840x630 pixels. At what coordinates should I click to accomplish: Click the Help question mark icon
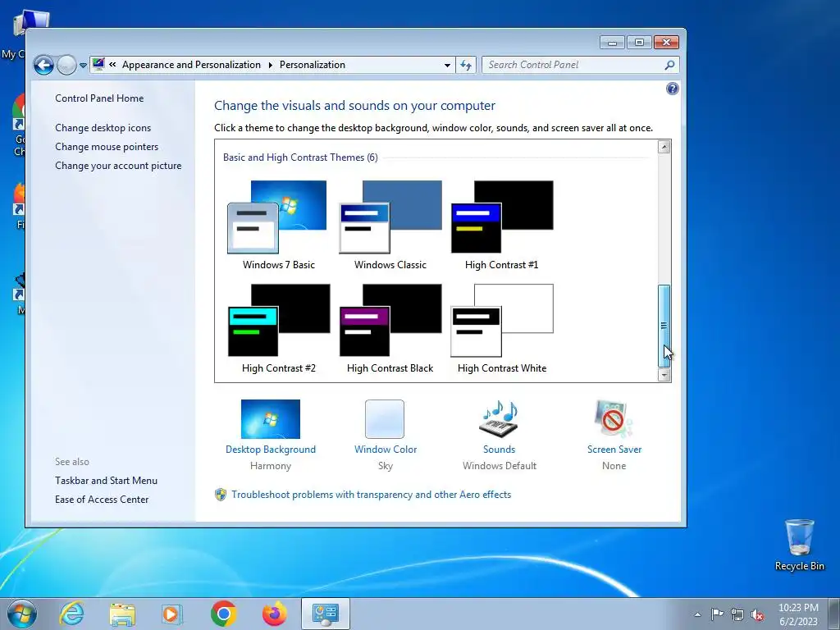(x=673, y=89)
